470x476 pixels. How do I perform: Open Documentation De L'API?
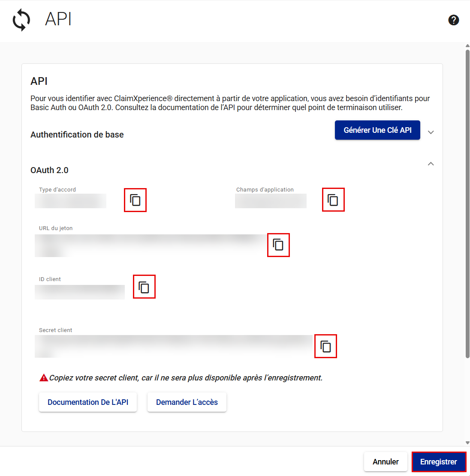pyautogui.click(x=88, y=402)
